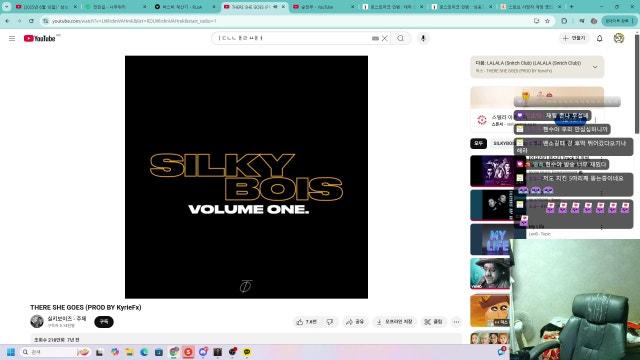Like the video with thumbs-up button
640x360 pixels.
tap(307, 322)
